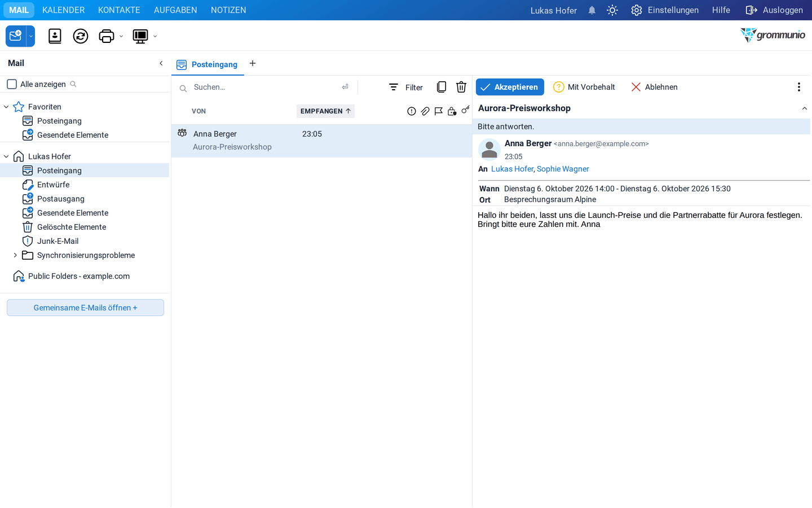The image size is (812, 508).
Task: Click the Suchen search field
Action: [x=265, y=87]
